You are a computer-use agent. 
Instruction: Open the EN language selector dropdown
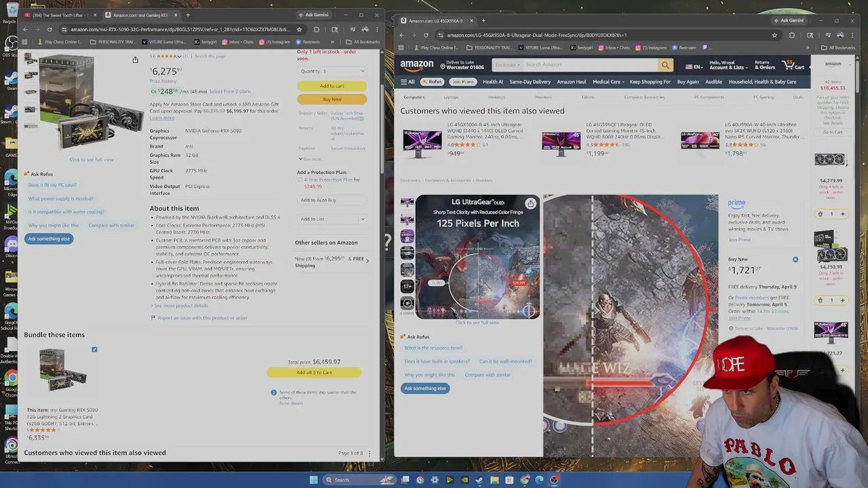coord(694,67)
